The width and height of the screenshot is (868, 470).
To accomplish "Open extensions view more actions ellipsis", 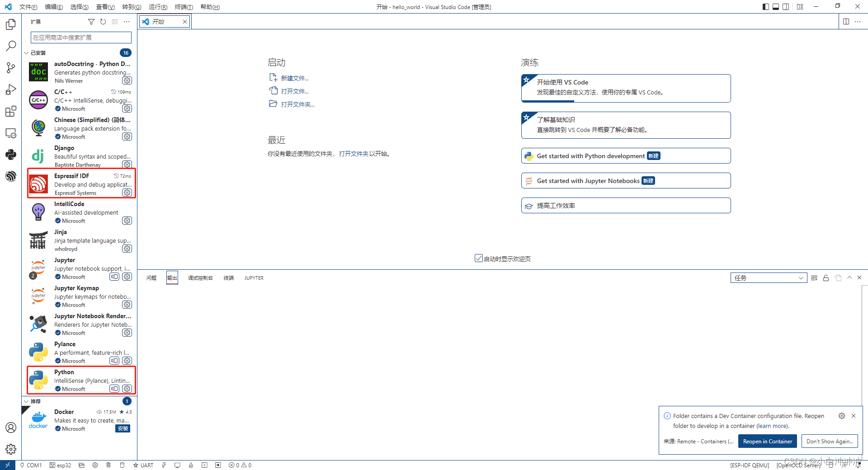I will [127, 22].
